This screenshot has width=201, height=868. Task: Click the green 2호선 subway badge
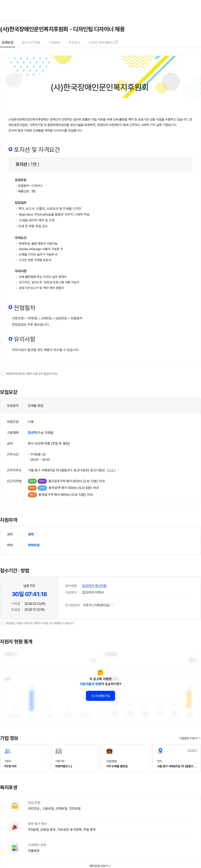point(32,481)
